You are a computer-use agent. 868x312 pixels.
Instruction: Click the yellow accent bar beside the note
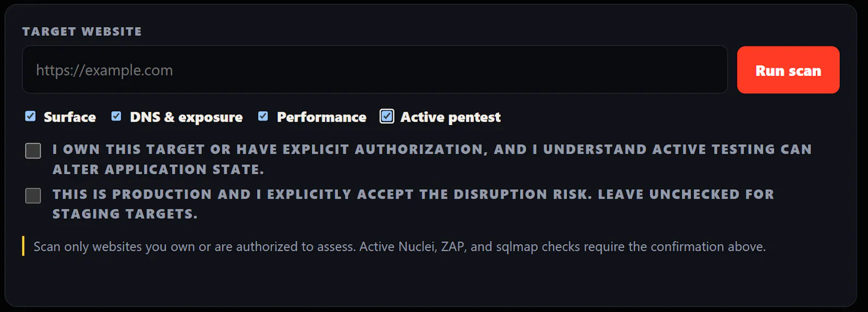(23, 246)
